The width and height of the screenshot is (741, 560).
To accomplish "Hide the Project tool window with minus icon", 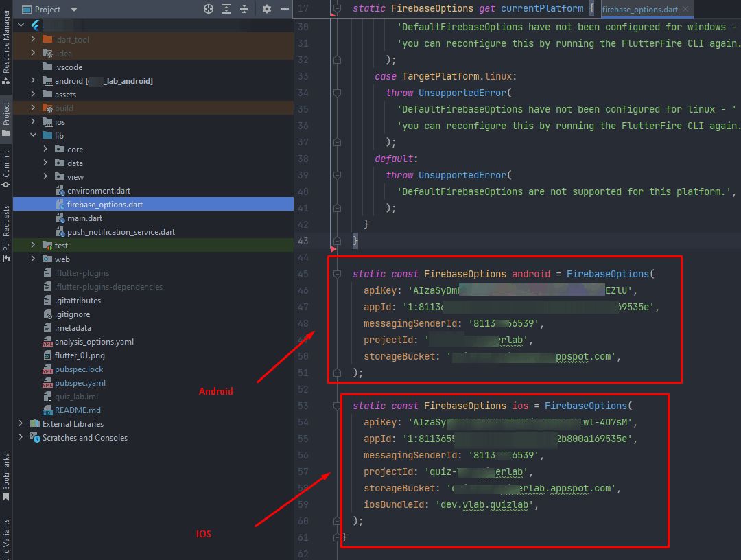I will [285, 9].
